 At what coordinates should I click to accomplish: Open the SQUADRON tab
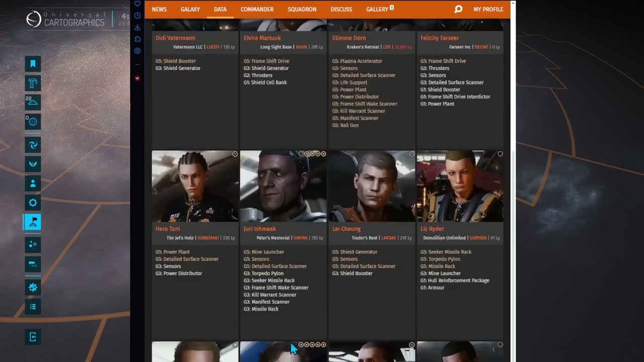click(x=302, y=9)
